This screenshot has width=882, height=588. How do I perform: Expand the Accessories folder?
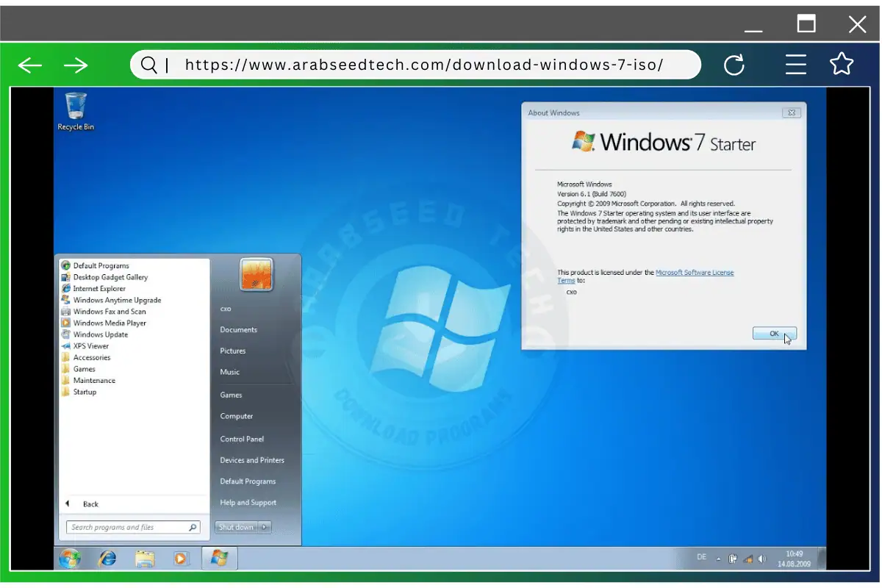[93, 357]
